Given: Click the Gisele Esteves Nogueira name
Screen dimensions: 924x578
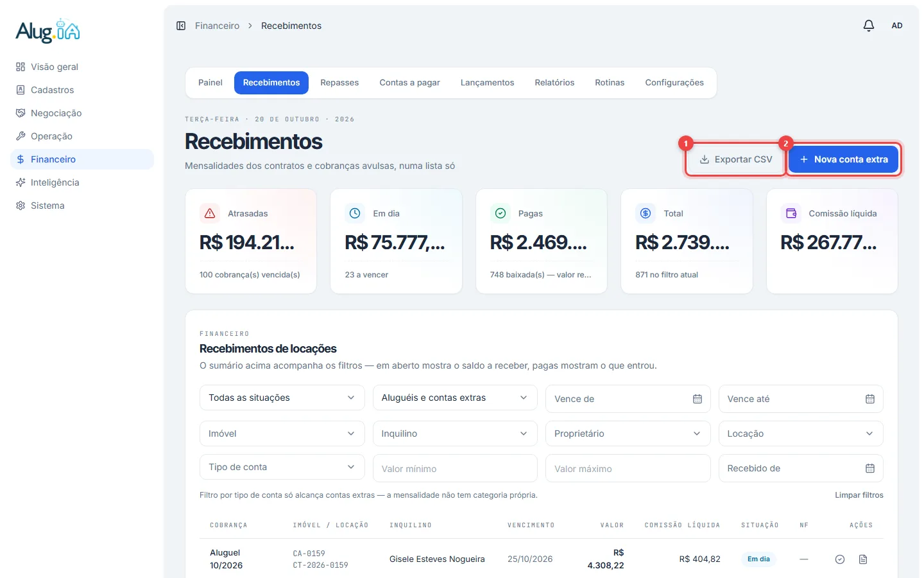Looking at the screenshot, I should tap(437, 559).
